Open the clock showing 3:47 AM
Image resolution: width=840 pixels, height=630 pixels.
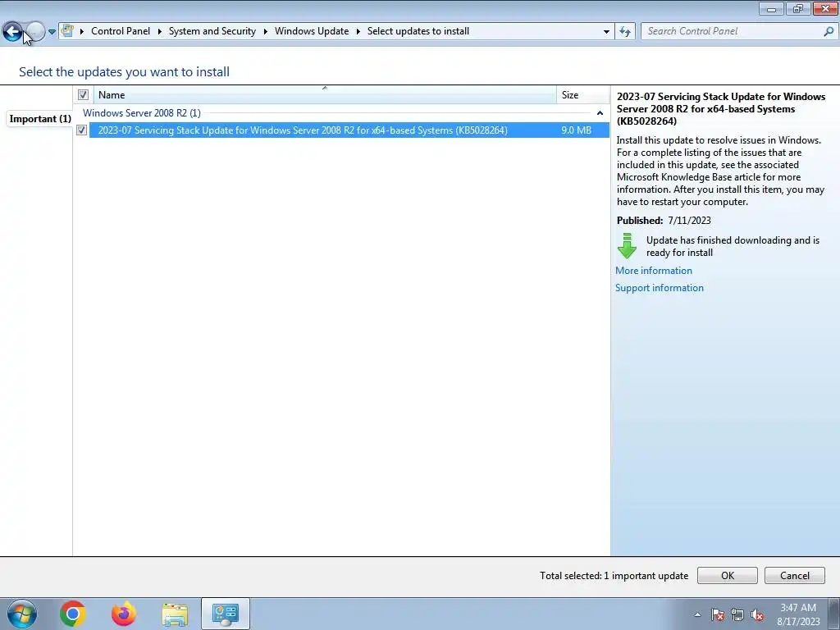click(x=798, y=614)
